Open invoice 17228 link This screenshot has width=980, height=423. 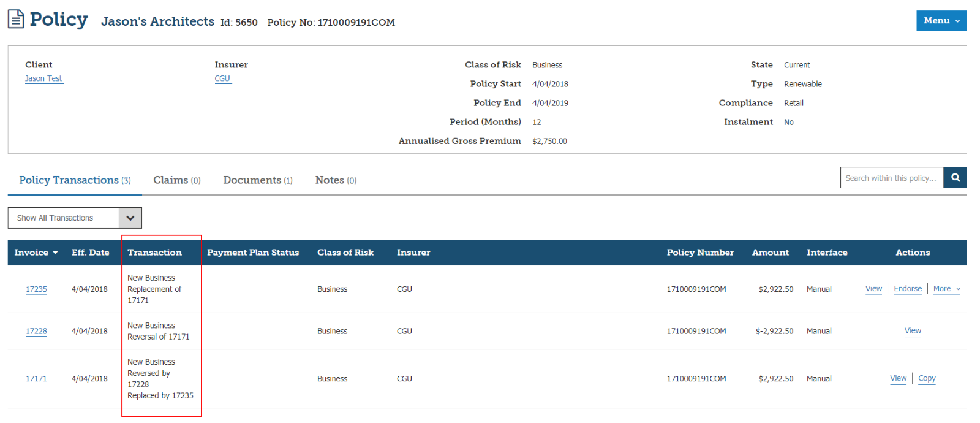click(36, 331)
